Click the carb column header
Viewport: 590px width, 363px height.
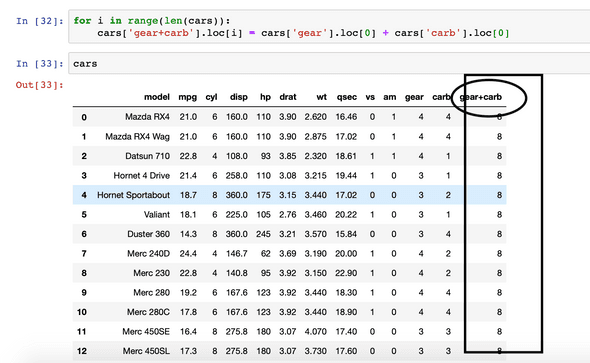[441, 97]
